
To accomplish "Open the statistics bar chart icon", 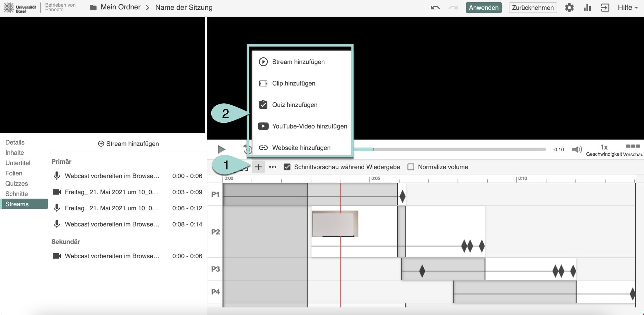I will coord(587,8).
